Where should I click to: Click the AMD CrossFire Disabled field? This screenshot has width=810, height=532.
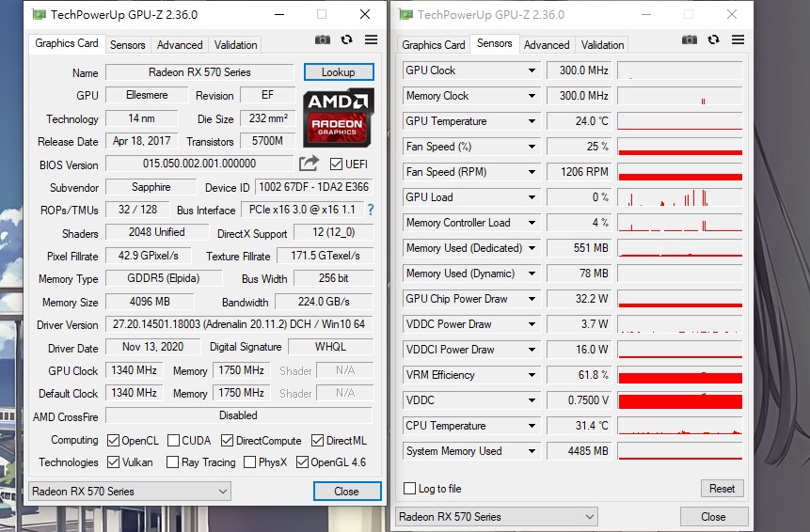point(239,415)
